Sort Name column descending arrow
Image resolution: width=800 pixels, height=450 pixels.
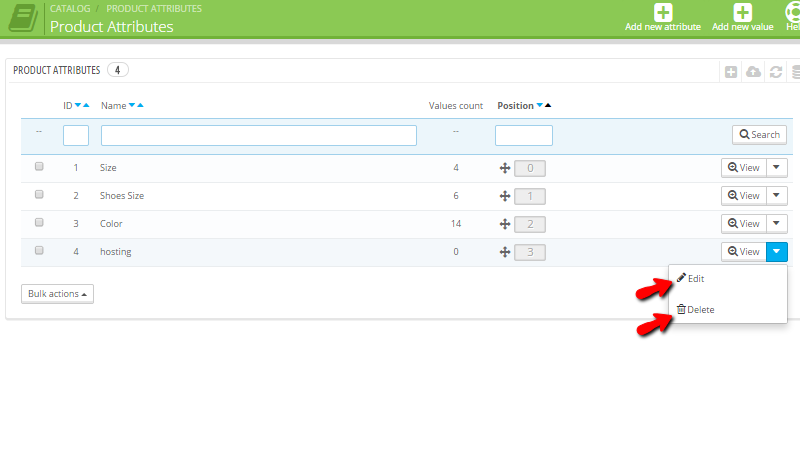coord(132,105)
